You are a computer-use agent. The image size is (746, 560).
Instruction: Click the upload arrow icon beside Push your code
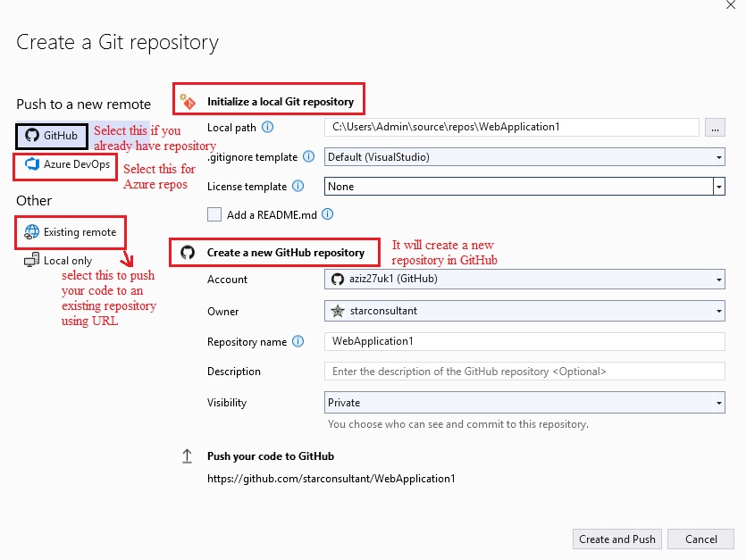coord(187,456)
